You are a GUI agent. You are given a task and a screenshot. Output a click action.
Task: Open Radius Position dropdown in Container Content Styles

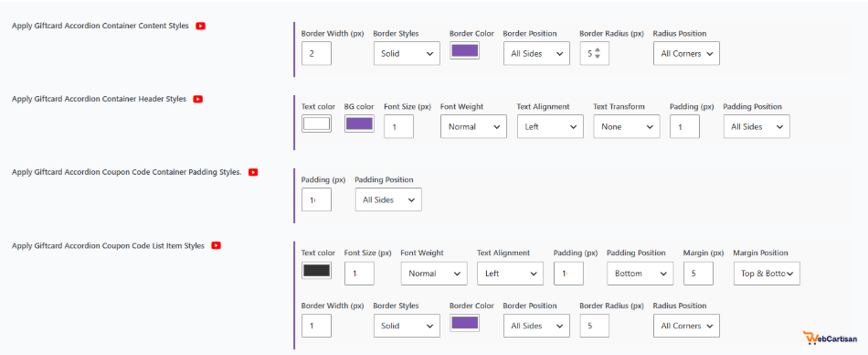(x=686, y=53)
